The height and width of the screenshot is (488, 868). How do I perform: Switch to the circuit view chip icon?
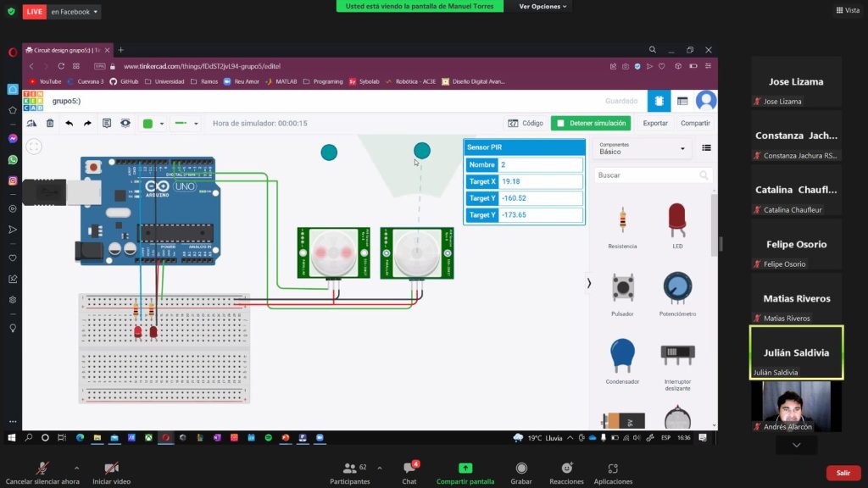coord(658,101)
